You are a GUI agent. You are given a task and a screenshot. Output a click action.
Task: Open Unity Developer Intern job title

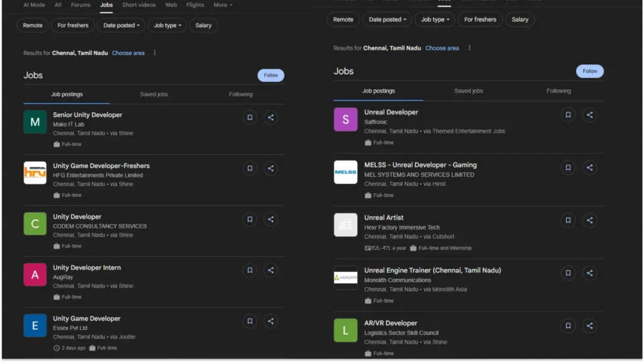coord(87,268)
